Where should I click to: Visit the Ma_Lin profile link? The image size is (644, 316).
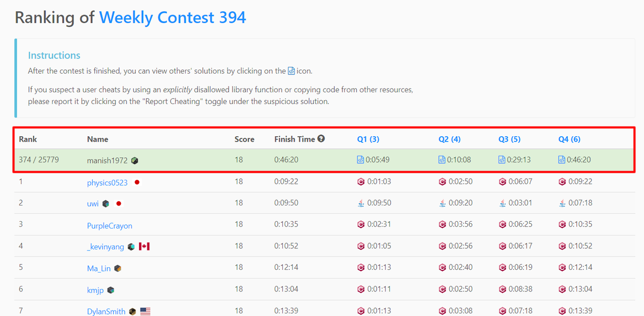[99, 268]
